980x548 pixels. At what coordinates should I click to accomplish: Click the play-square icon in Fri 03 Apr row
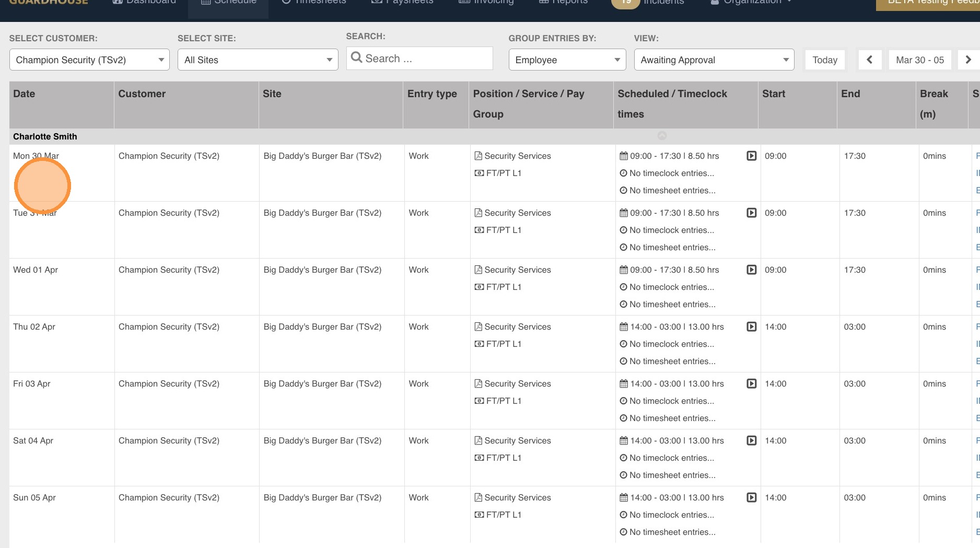point(751,383)
